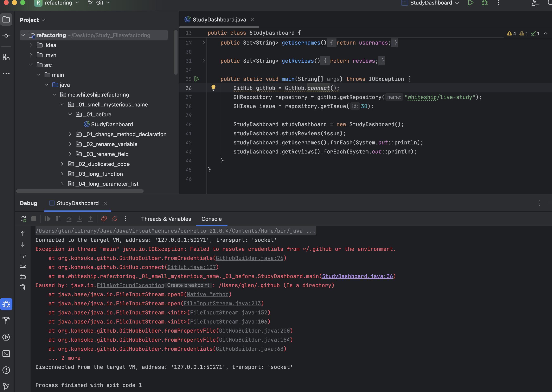Click the project tree horizontal scrollbar
The image size is (552, 392).
pos(80,191)
